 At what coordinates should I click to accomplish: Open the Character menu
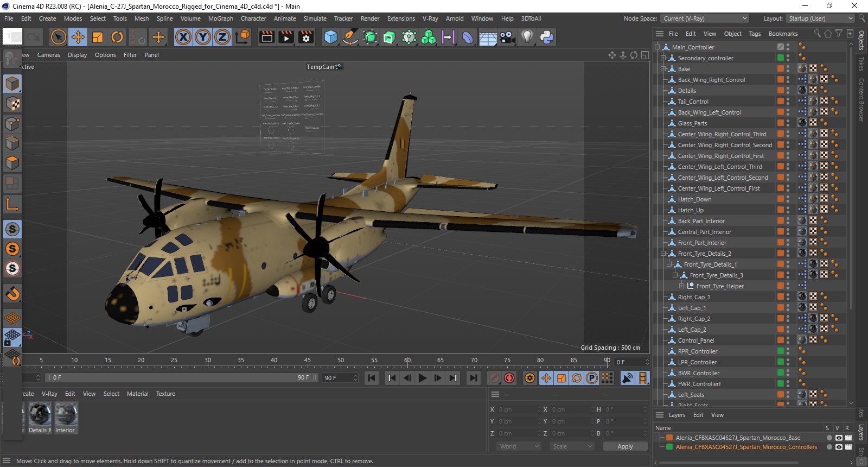tap(253, 18)
